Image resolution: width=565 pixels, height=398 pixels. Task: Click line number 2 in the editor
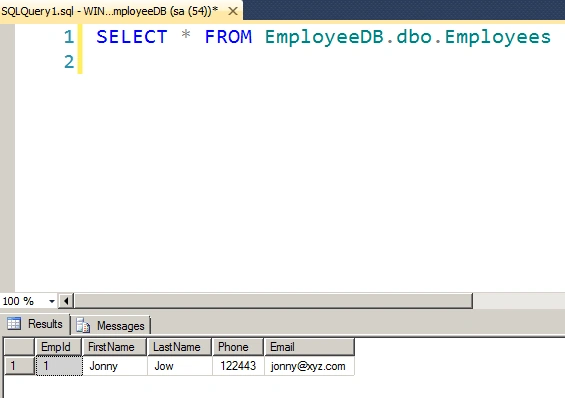coord(69,62)
